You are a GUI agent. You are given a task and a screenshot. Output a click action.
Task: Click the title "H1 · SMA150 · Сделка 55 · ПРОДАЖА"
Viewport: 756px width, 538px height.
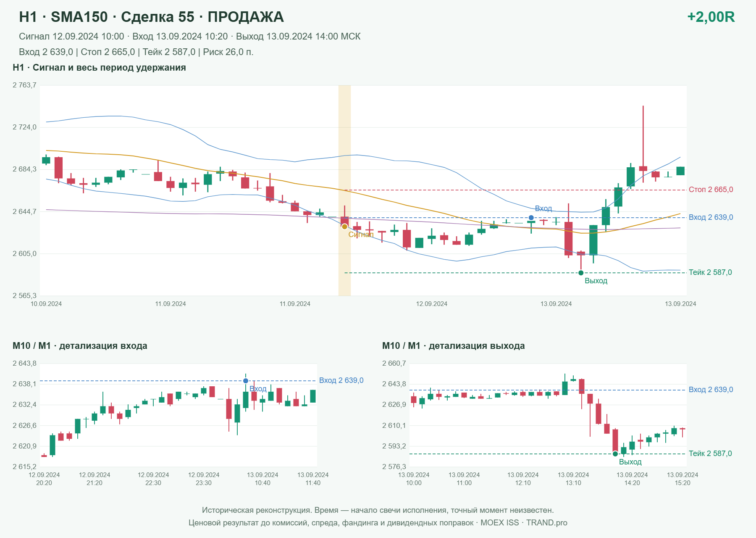tap(151, 17)
